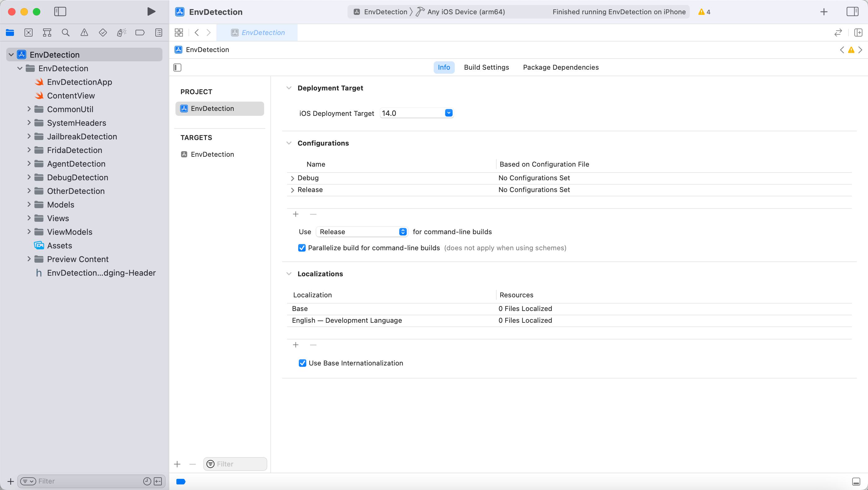Switch to the Build Settings tab
Image resolution: width=868 pixels, height=490 pixels.
[x=486, y=67]
